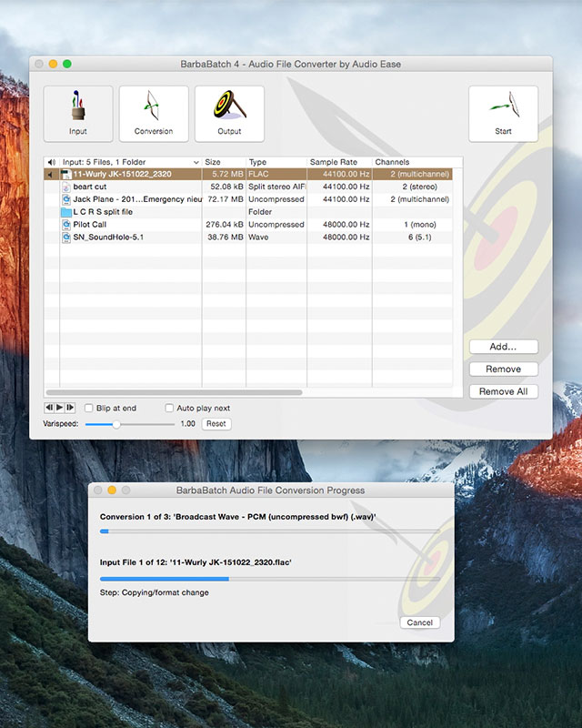Select the Pilot Call file row
Viewport: 582px width, 728px height.
(248, 224)
